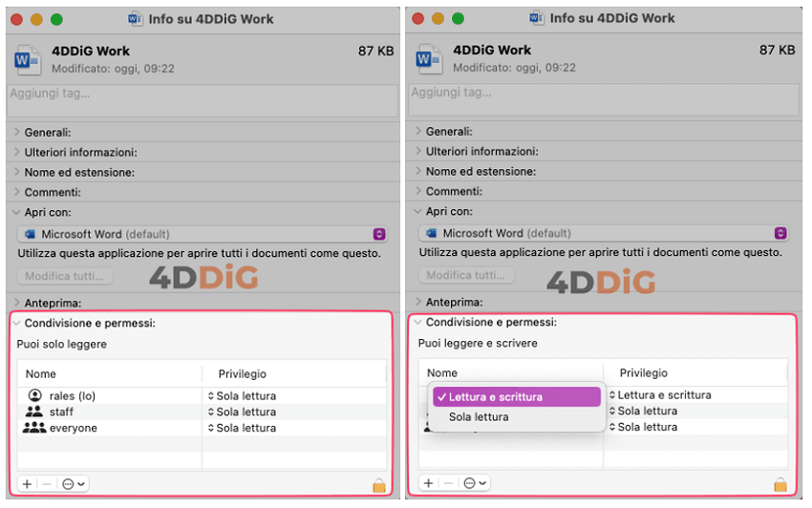The image size is (812, 508).
Task: Click rales (Io) user icon in left window
Action: pyautogui.click(x=34, y=395)
